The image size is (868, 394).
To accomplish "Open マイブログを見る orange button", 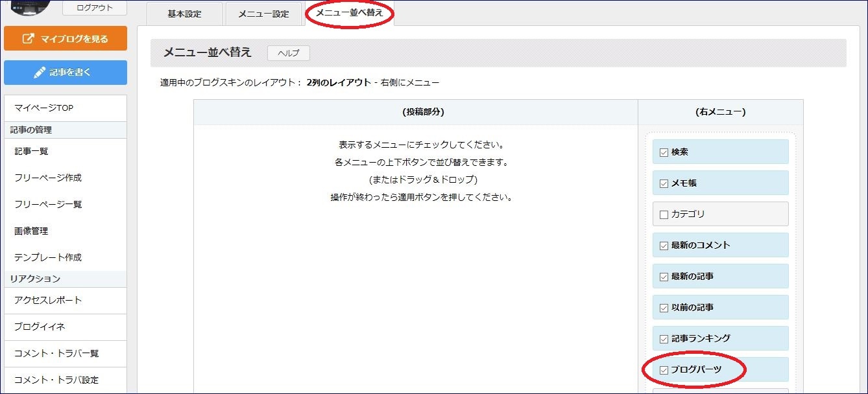I will click(66, 38).
